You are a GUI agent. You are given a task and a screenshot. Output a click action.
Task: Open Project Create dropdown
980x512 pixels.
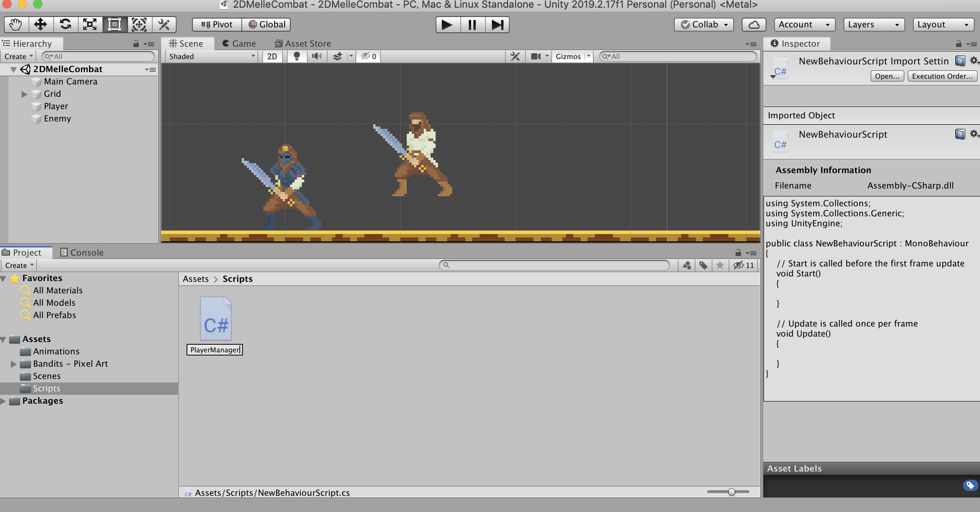click(x=19, y=265)
